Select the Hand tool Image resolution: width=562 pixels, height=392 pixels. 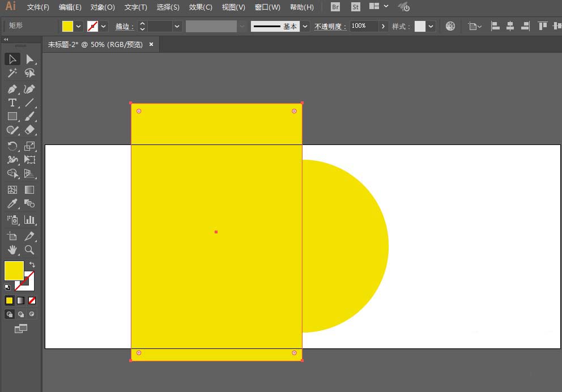tap(12, 250)
